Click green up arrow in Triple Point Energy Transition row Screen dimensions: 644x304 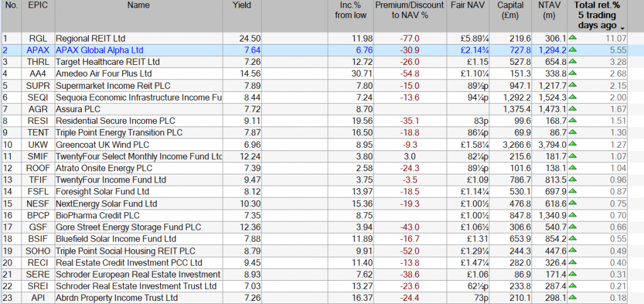pos(572,133)
